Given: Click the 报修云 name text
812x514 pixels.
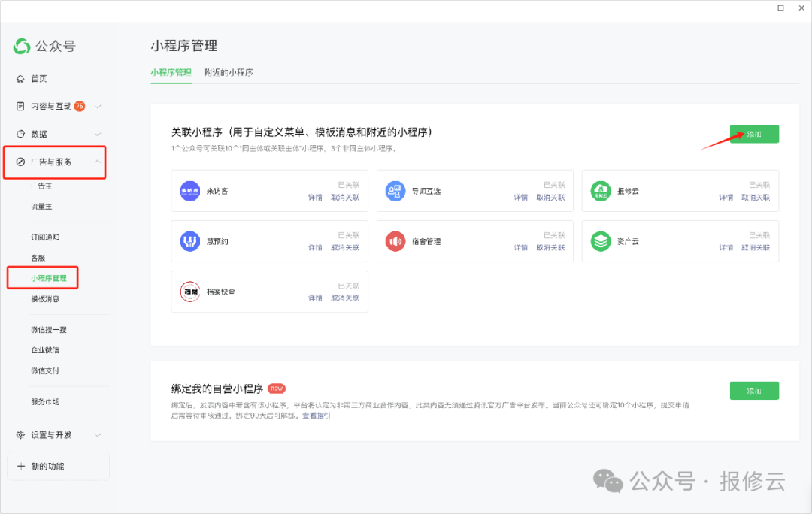Looking at the screenshot, I should (x=628, y=191).
